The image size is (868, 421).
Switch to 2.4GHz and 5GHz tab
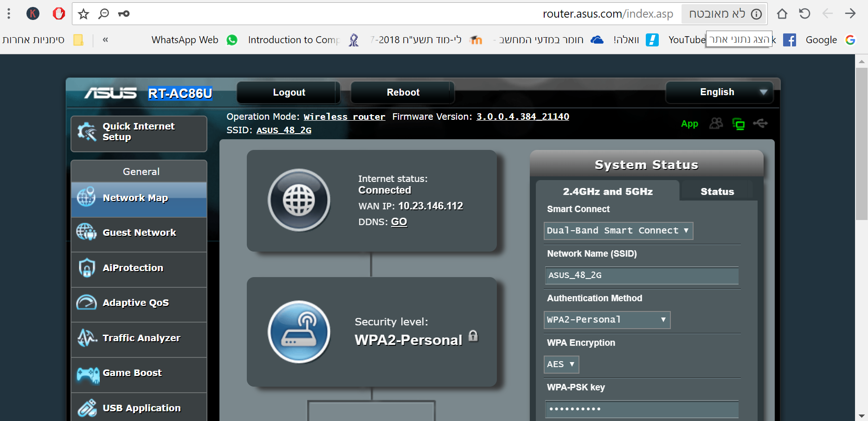(x=608, y=191)
